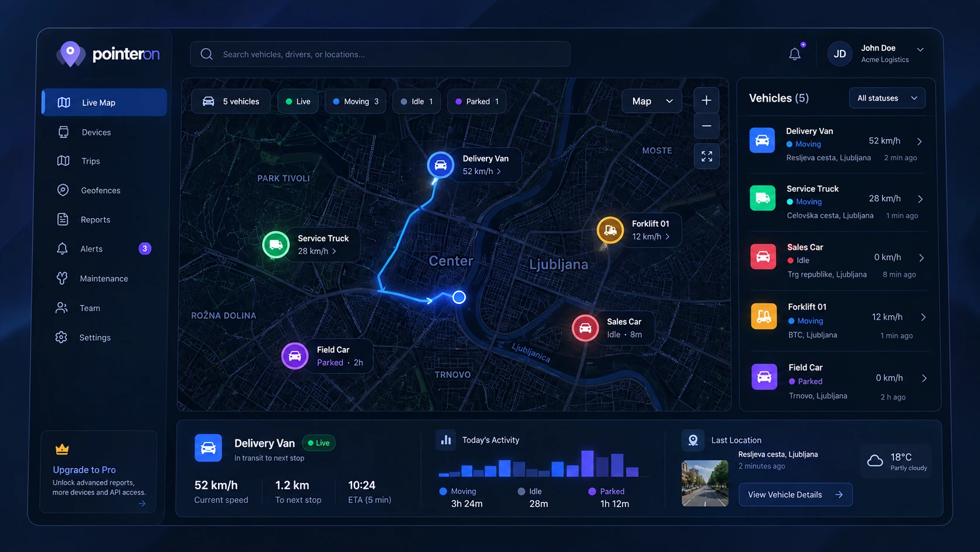This screenshot has height=552, width=980.
Task: Open the Last Location street photo thumbnail
Action: pos(705,483)
